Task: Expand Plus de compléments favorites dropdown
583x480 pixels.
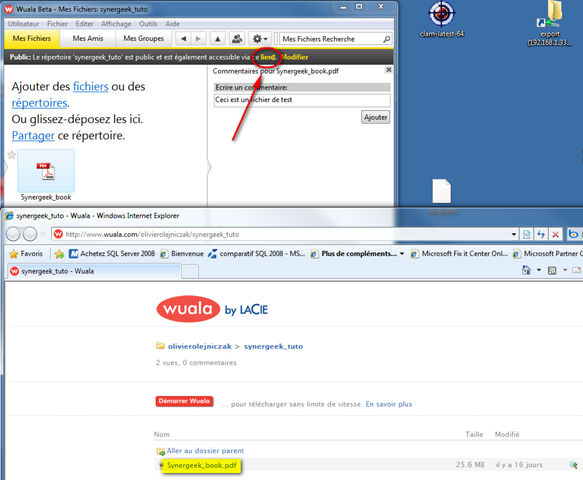Action: click(x=402, y=254)
